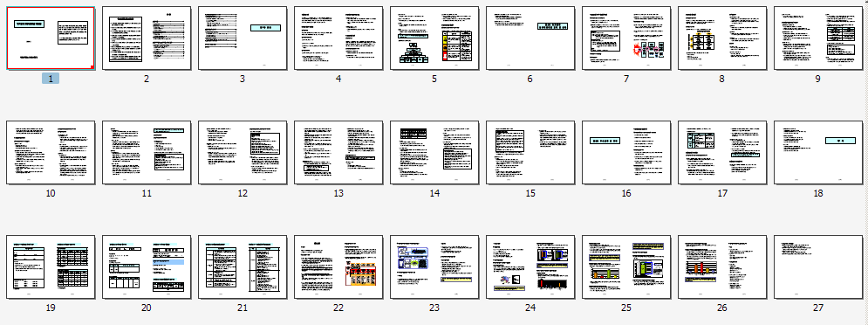
Task: Click the page number label 22
Action: pyautogui.click(x=338, y=308)
